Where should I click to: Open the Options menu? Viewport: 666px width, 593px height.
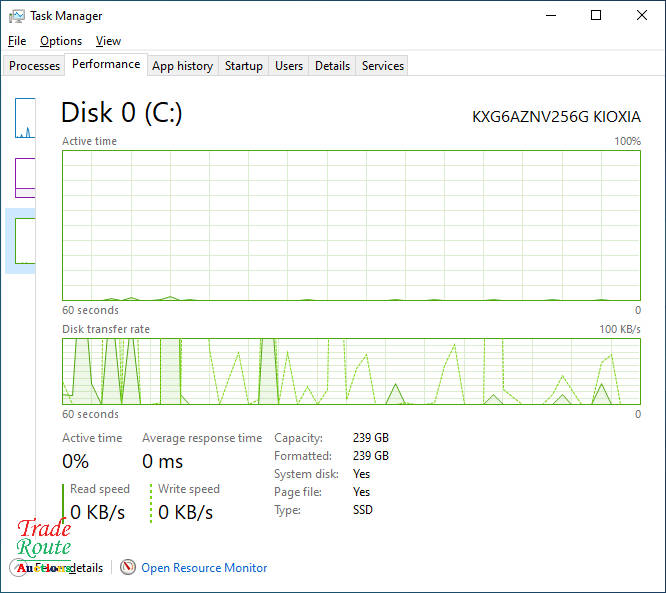[61, 41]
